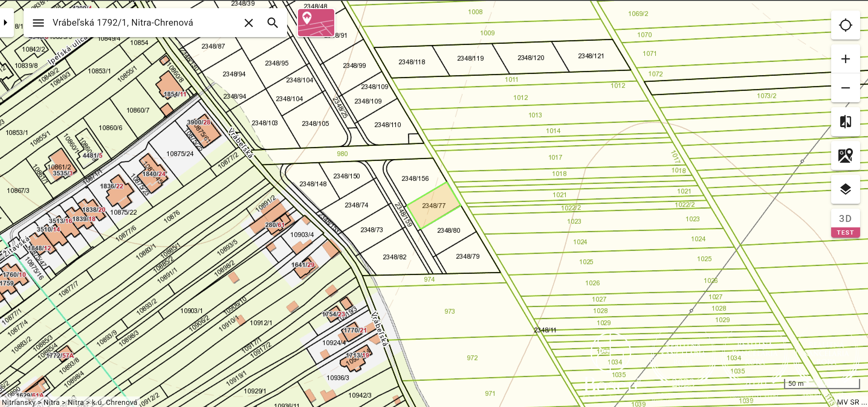Screen dimensions: 868x407
Task: Select the Nitriansky breadcrumb item
Action: 18,402
